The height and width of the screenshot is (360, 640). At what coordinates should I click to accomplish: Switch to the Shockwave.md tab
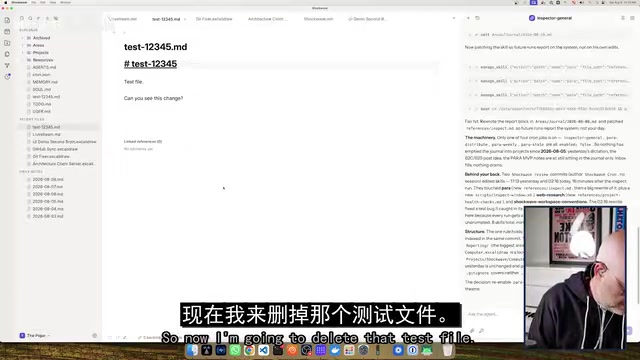tap(318, 19)
